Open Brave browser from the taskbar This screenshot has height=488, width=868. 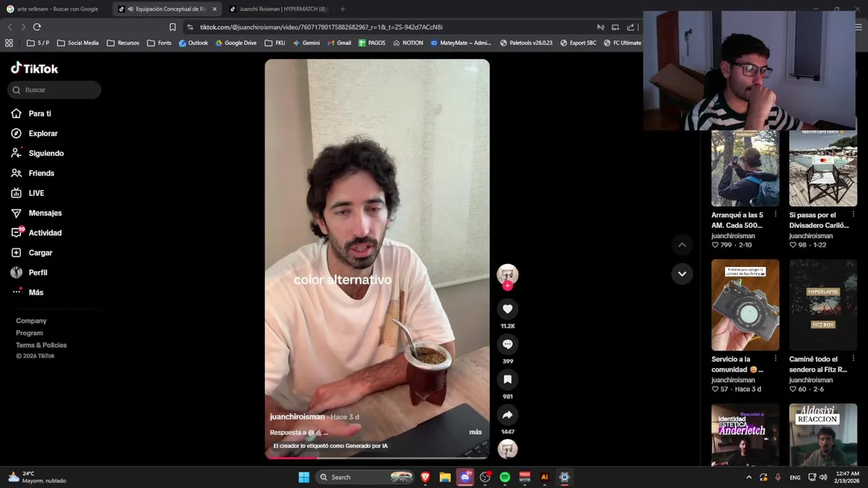[x=425, y=477]
